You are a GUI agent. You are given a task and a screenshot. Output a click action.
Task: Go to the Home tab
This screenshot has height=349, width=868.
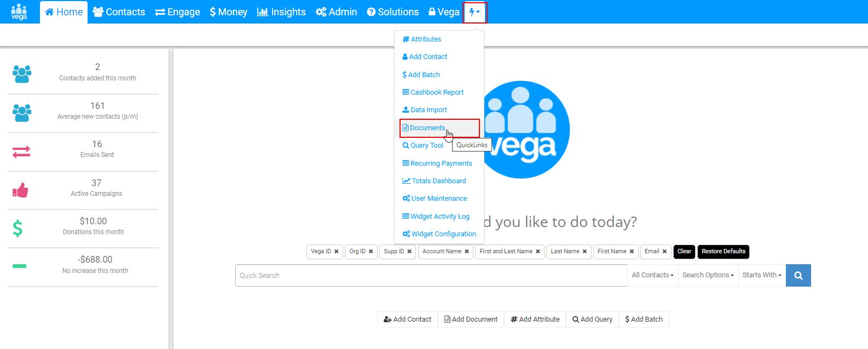(x=64, y=12)
